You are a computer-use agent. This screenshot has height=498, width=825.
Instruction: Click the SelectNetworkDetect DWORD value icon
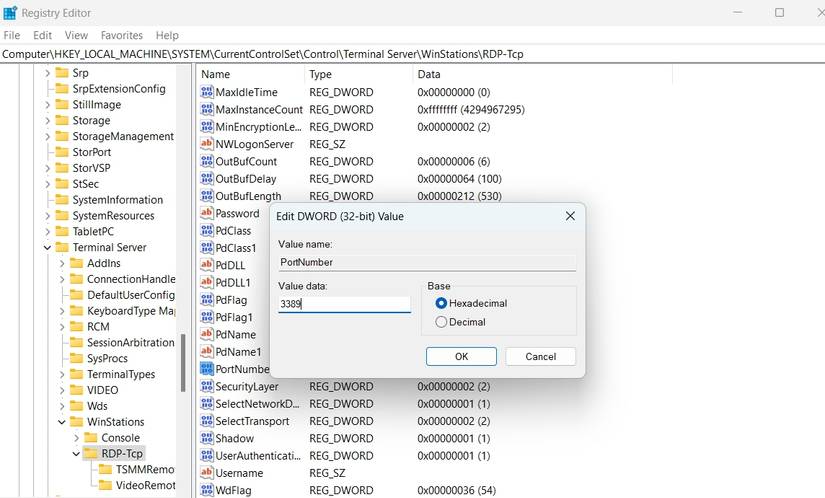pos(207,404)
